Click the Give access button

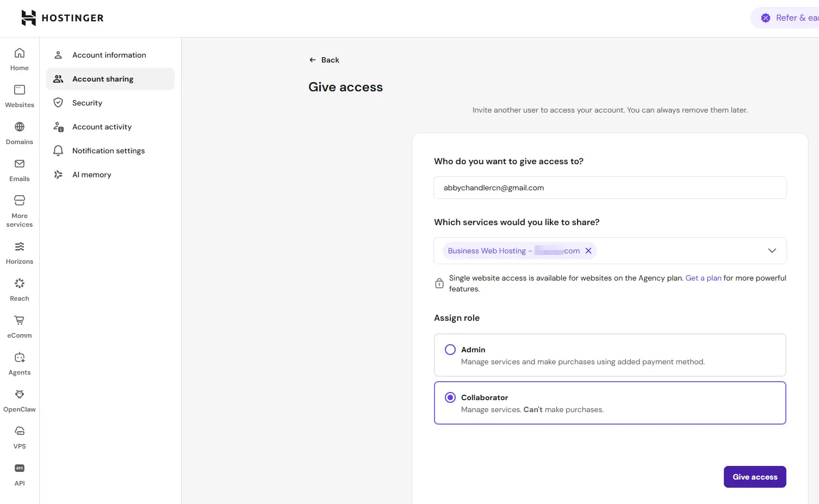755,477
